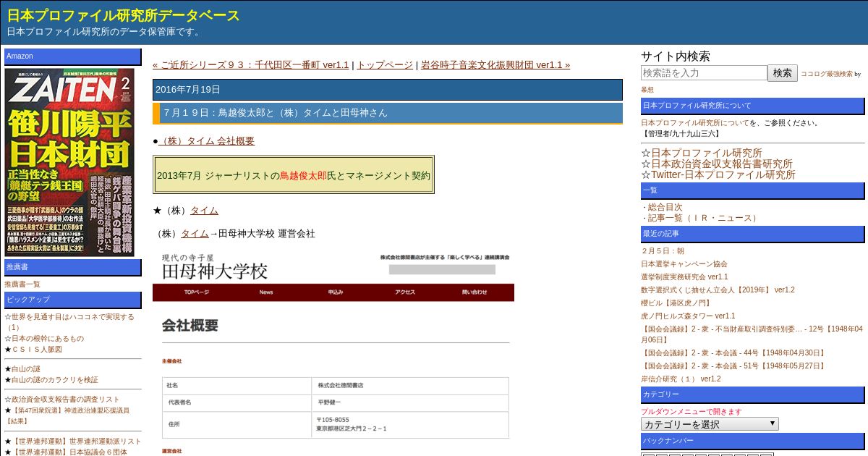Click the 最近の記事 section header
868x456 pixels.
click(753, 235)
